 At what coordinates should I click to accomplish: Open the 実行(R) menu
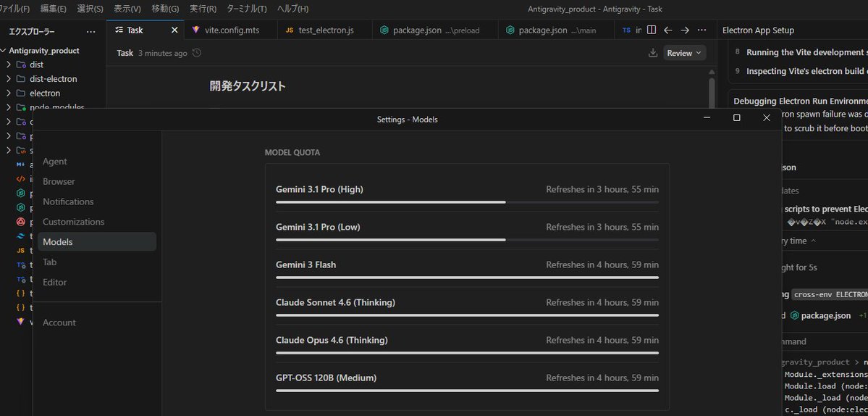pos(203,9)
